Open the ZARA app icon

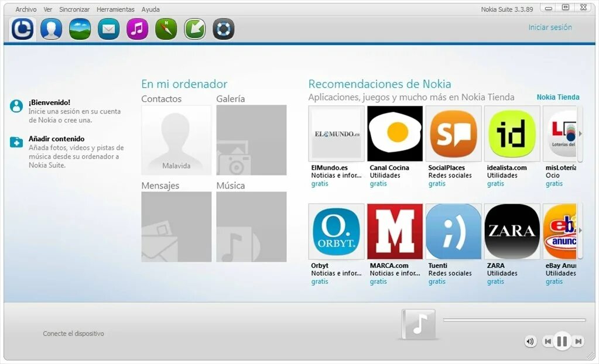coord(512,232)
